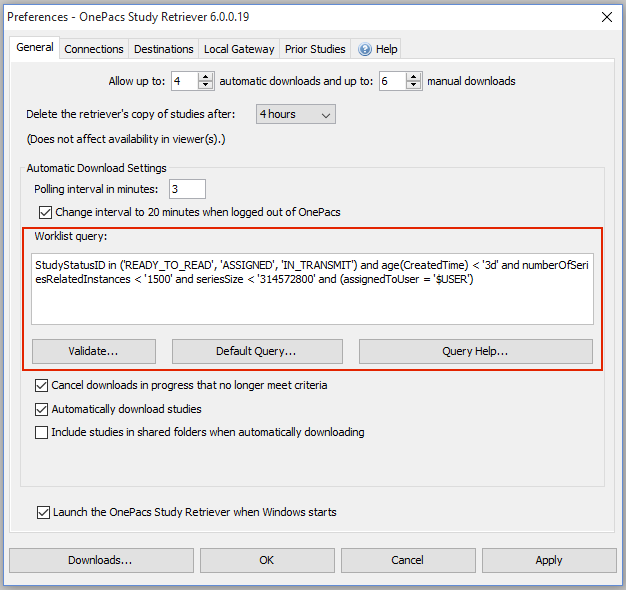The image size is (626, 590).
Task: Confirm preferences with OK button
Action: (267, 560)
